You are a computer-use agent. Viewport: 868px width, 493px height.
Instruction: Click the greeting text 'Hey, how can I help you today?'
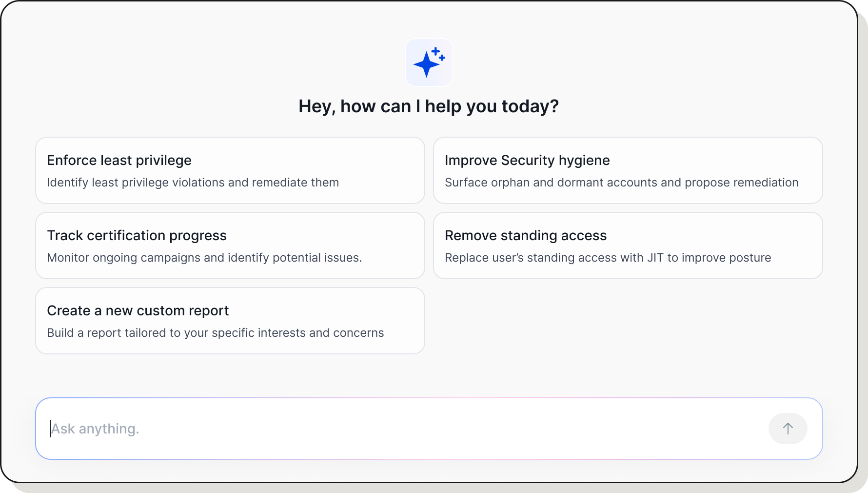[x=429, y=106]
